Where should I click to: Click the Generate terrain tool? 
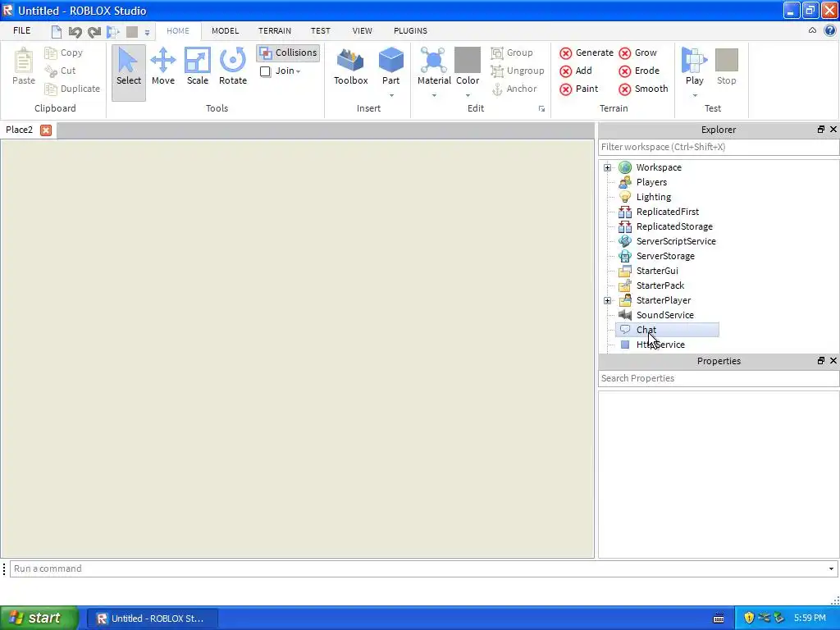coord(586,52)
